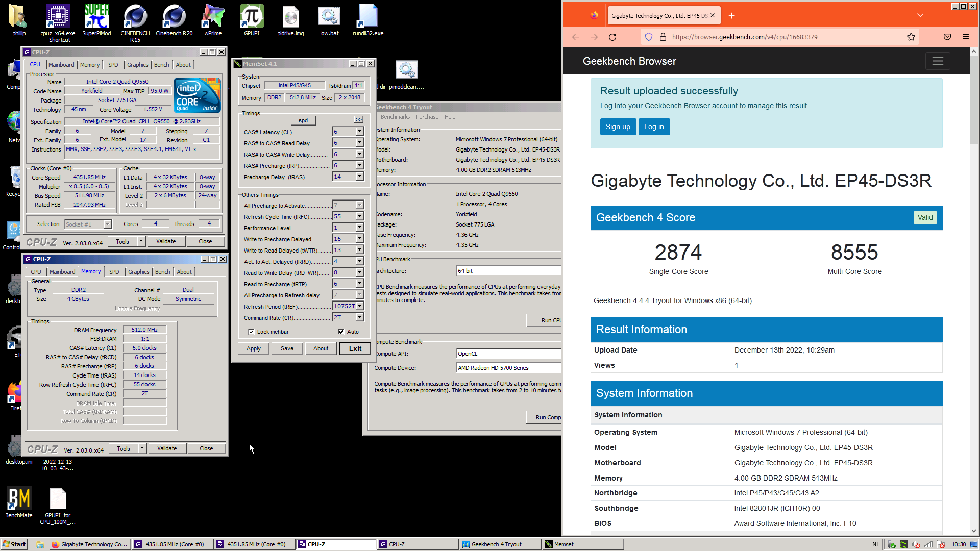This screenshot has height=551, width=980.
Task: Open a new Firefox tab
Action: coord(731,16)
